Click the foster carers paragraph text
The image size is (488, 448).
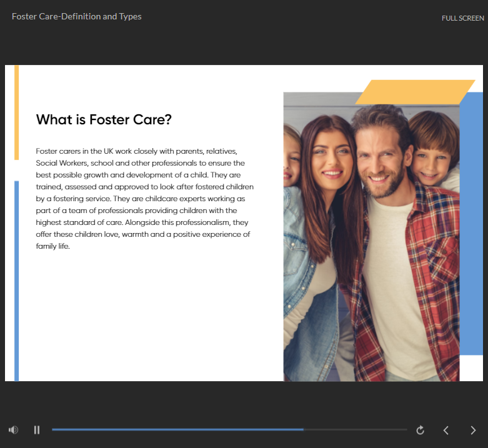tap(144, 199)
